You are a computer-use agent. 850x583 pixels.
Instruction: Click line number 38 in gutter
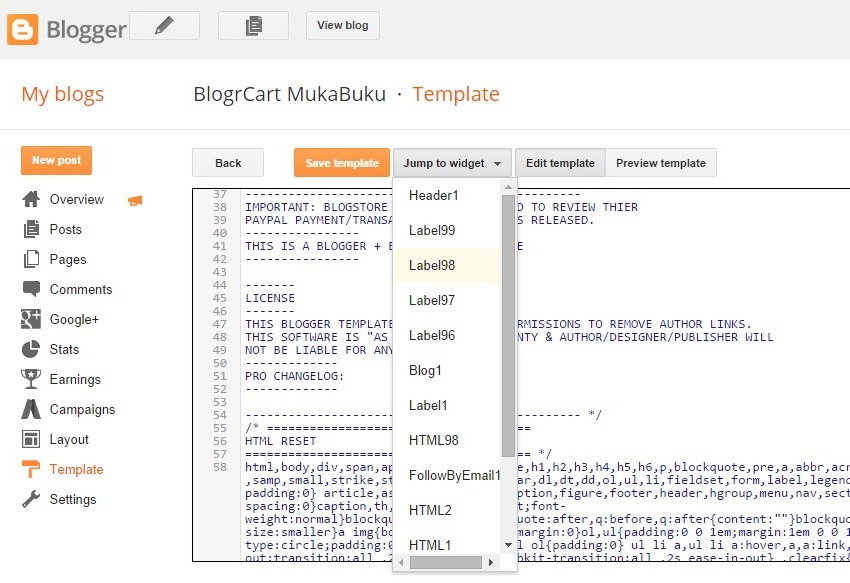tap(220, 207)
